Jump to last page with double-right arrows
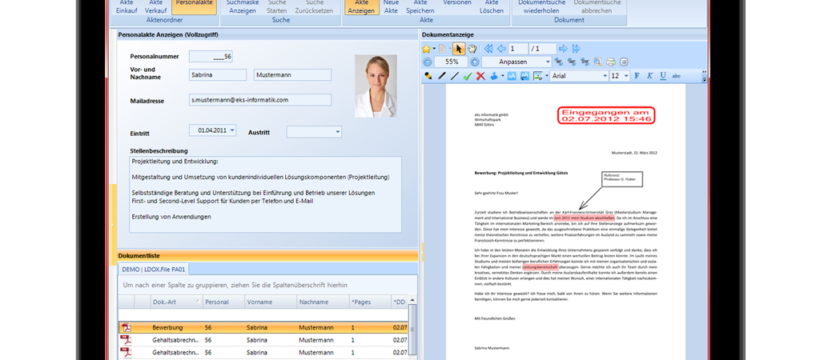The height and width of the screenshot is (360, 820). tap(576, 49)
